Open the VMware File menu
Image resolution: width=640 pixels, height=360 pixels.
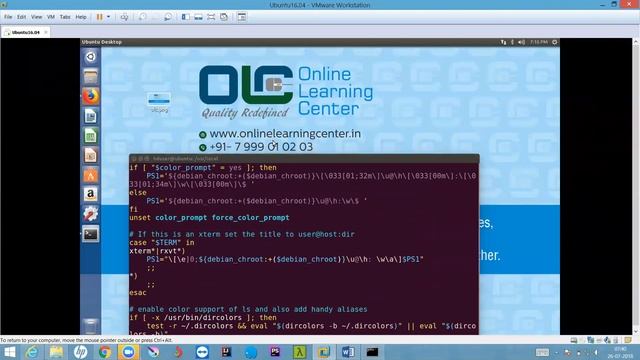8,17
